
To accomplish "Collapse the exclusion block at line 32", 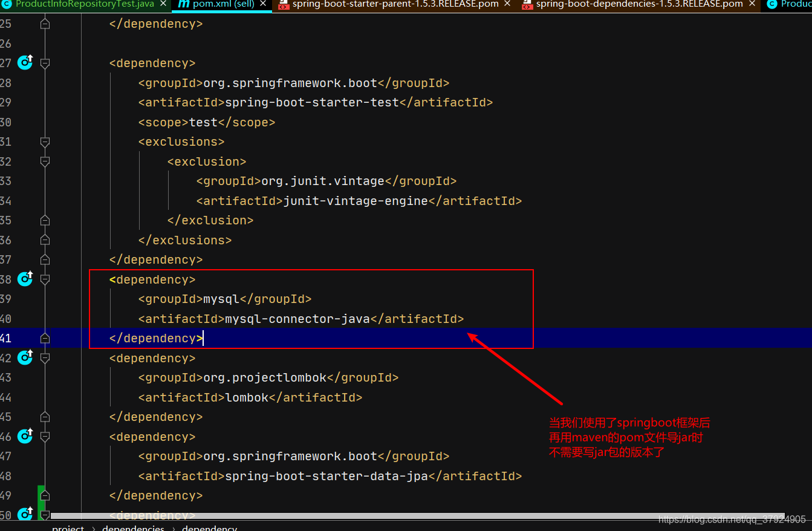I will (45, 161).
